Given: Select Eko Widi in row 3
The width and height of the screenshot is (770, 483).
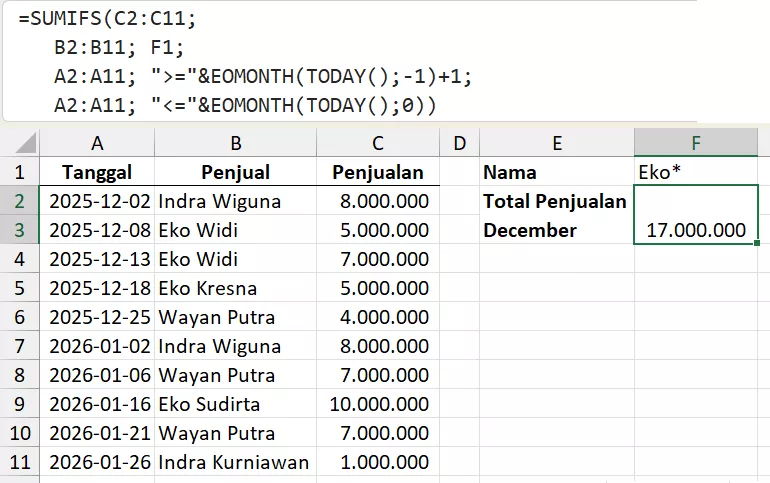Looking at the screenshot, I should click(236, 230).
